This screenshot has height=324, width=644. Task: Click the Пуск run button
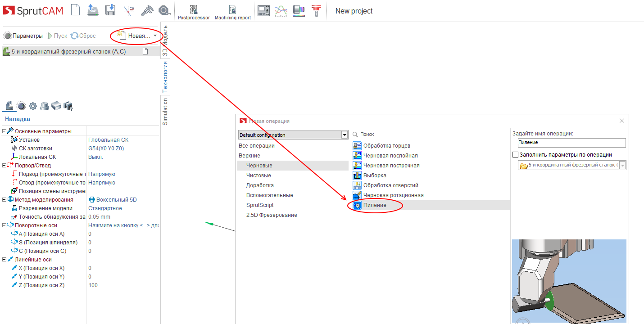click(57, 36)
